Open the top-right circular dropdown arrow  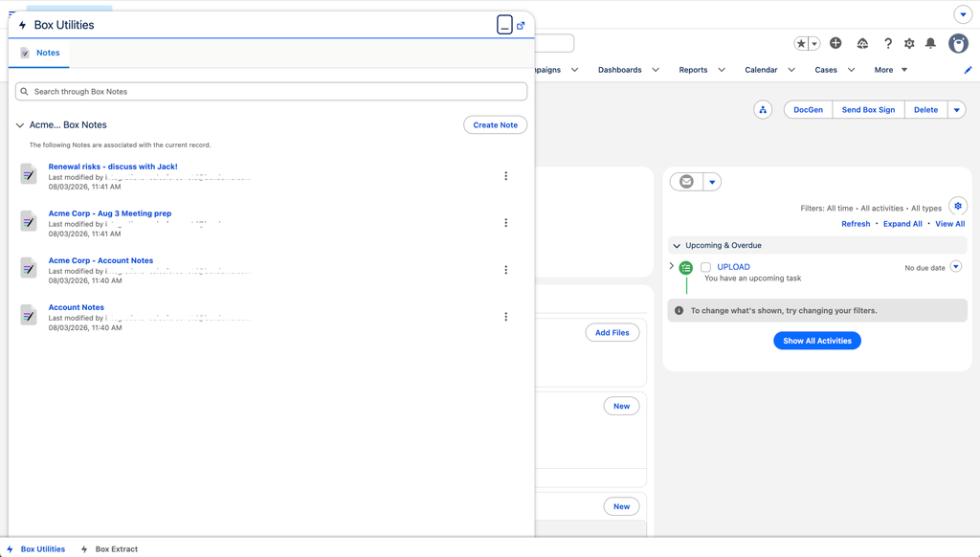(x=963, y=13)
